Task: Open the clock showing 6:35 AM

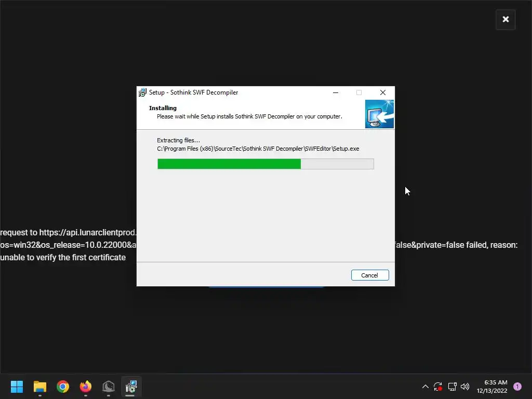Action: coord(492,387)
